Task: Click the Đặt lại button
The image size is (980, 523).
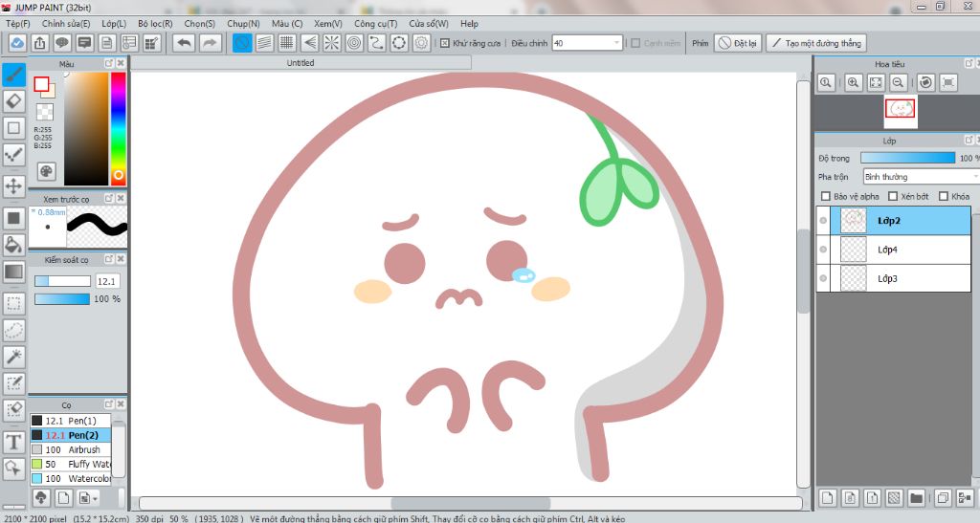Action: click(738, 43)
